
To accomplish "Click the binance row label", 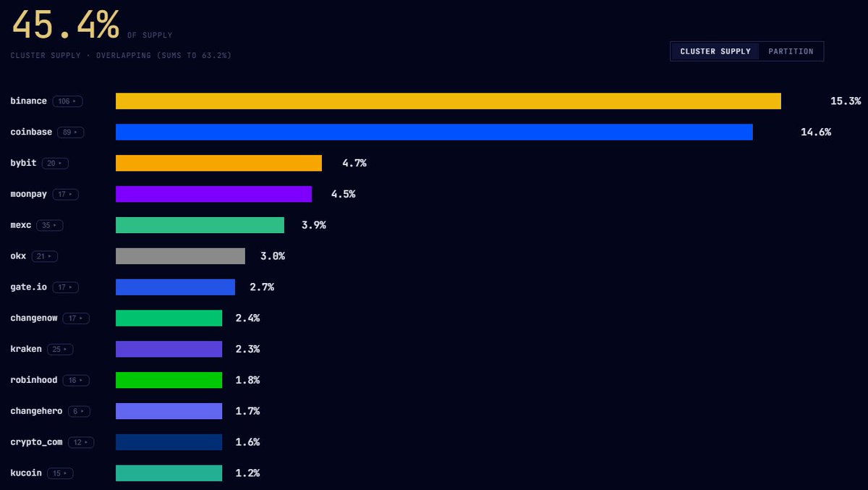I will tap(29, 101).
